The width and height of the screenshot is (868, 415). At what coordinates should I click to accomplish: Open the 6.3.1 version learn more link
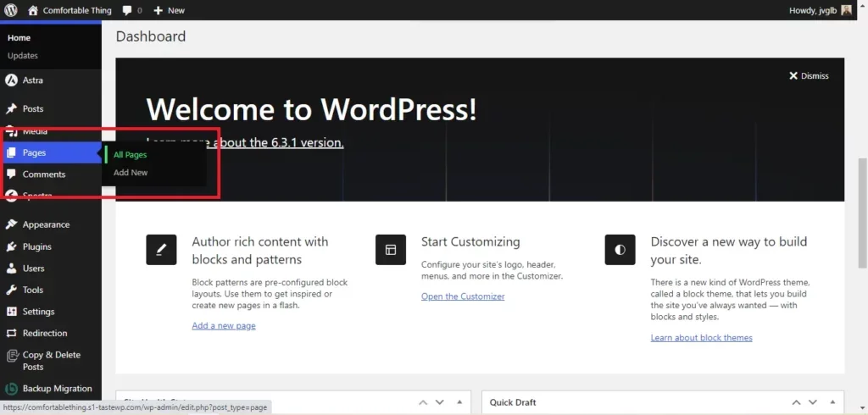[x=245, y=143]
